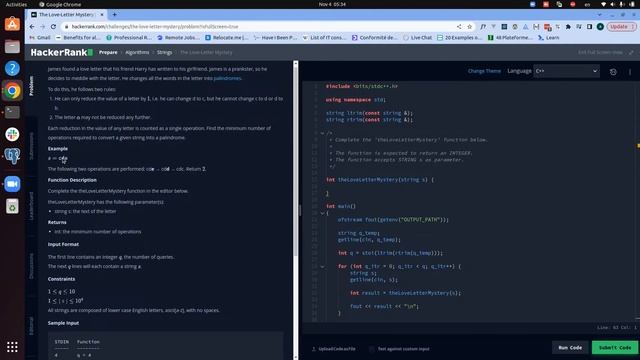Click Run Code
Viewport: 640px width, 360px height.
coord(570,347)
